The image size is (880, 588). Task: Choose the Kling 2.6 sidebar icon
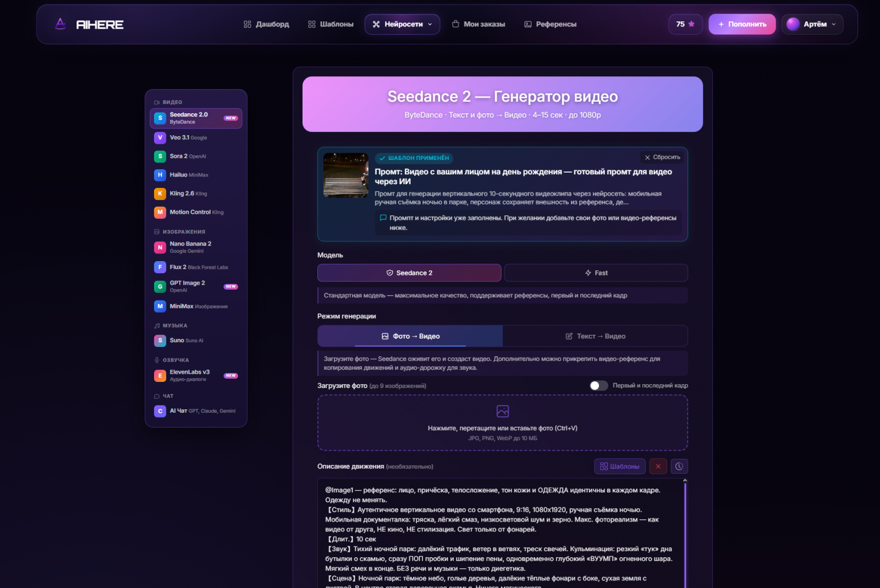pos(160,193)
